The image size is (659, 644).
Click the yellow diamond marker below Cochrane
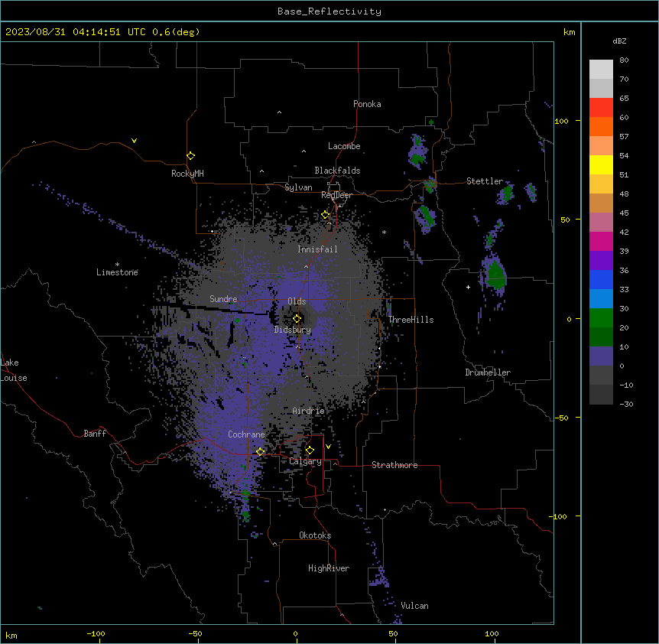pos(260,451)
